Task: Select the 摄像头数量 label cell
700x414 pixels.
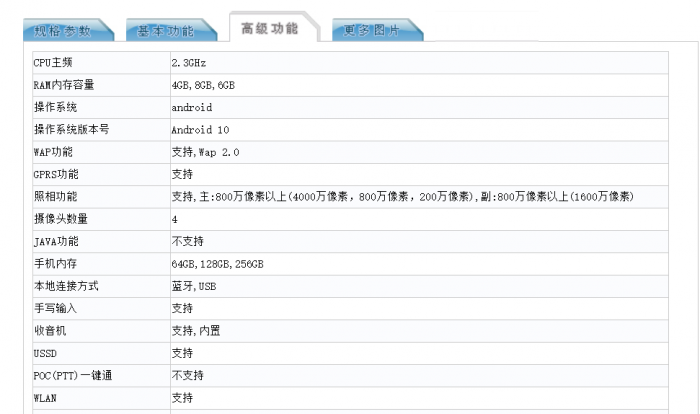Action: click(x=59, y=219)
